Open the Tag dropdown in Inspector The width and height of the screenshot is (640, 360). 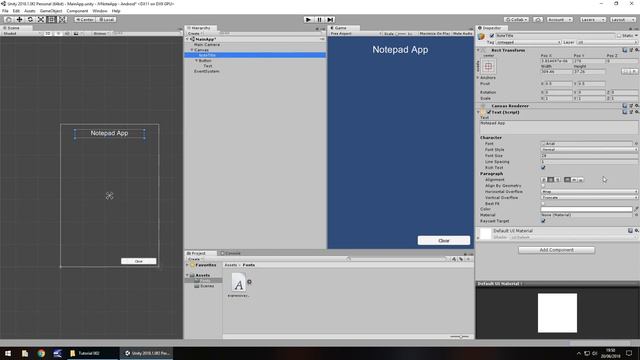tap(529, 42)
